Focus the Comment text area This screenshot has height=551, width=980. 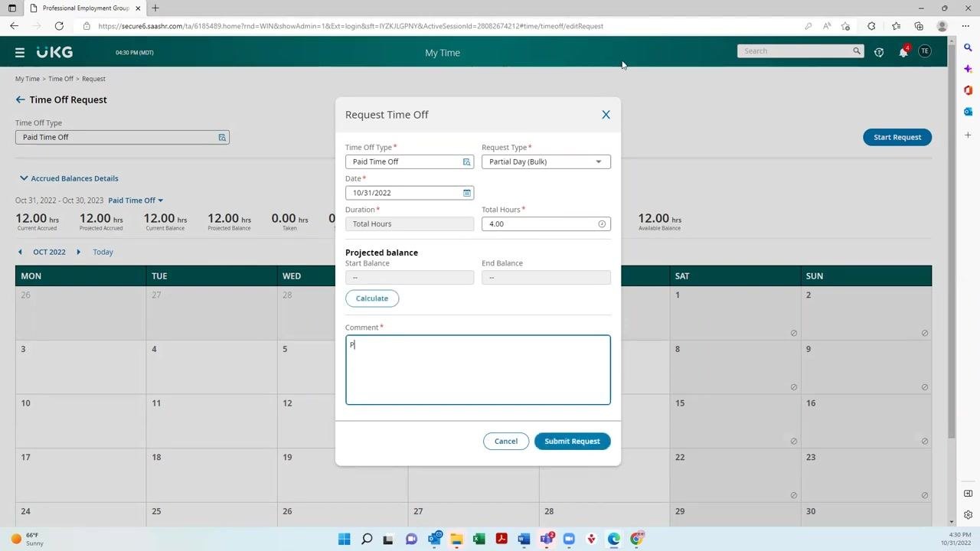(478, 370)
